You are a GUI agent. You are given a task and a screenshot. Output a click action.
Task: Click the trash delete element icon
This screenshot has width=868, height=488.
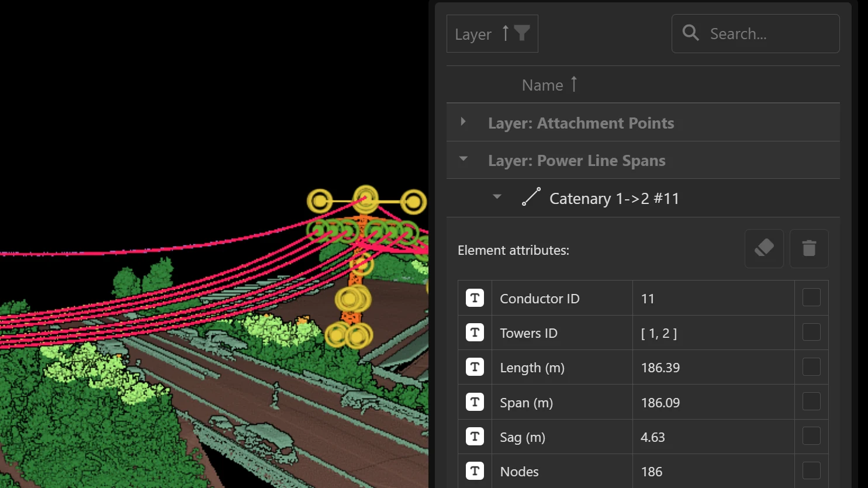tap(809, 248)
